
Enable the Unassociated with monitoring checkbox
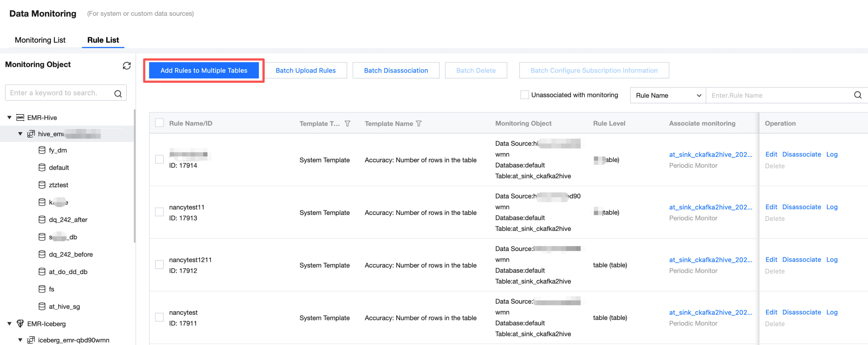[x=524, y=95]
